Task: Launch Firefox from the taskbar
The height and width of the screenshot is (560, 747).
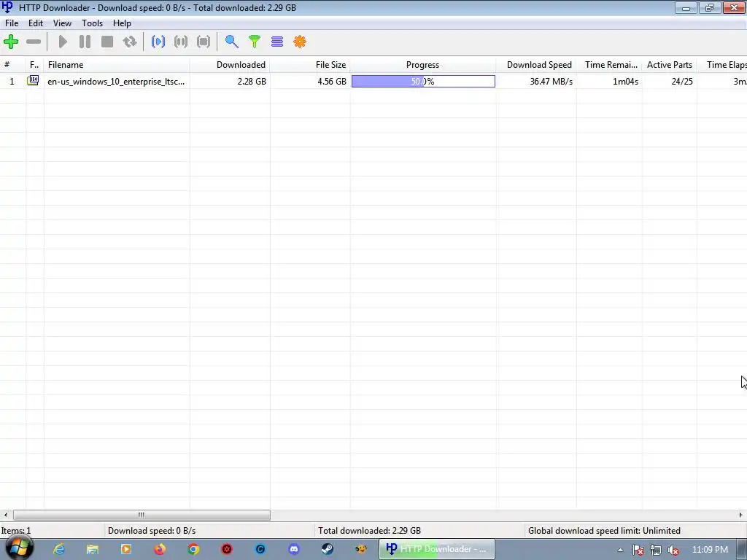Action: 160,549
